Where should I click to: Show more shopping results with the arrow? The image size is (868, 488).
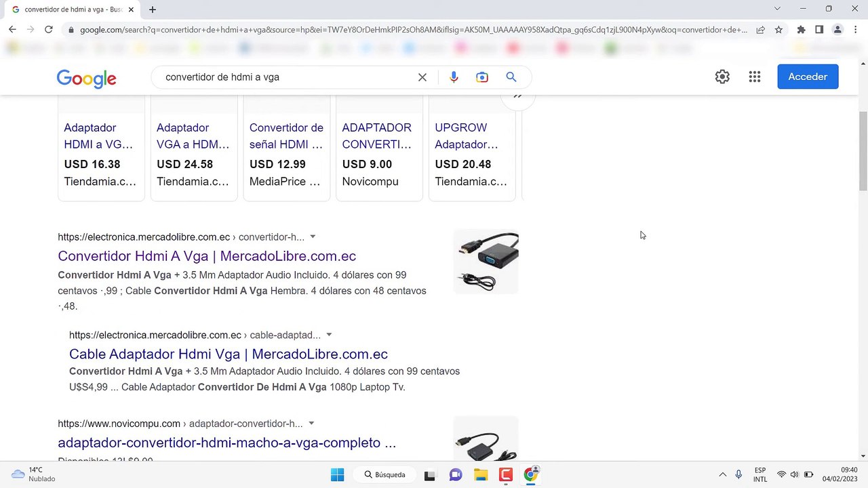[517, 96]
